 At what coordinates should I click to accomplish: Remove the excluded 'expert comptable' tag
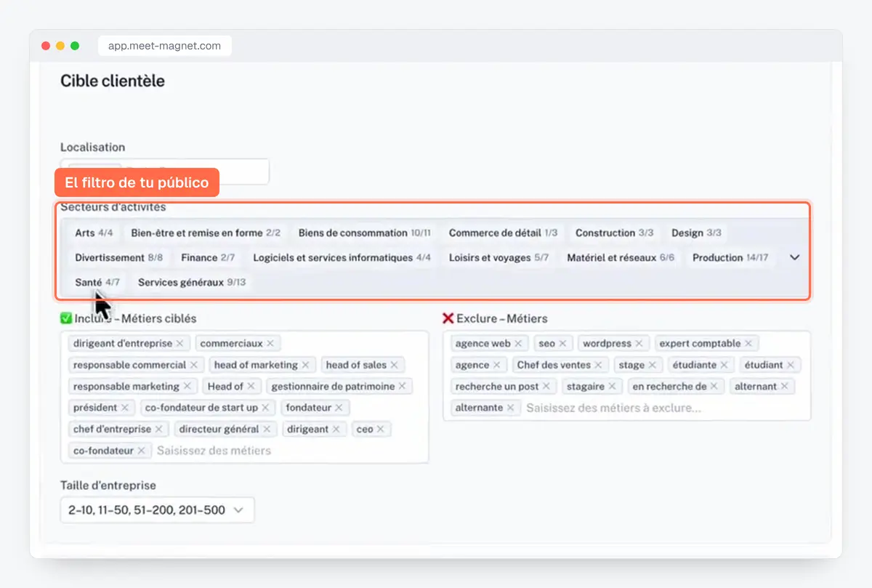748,343
